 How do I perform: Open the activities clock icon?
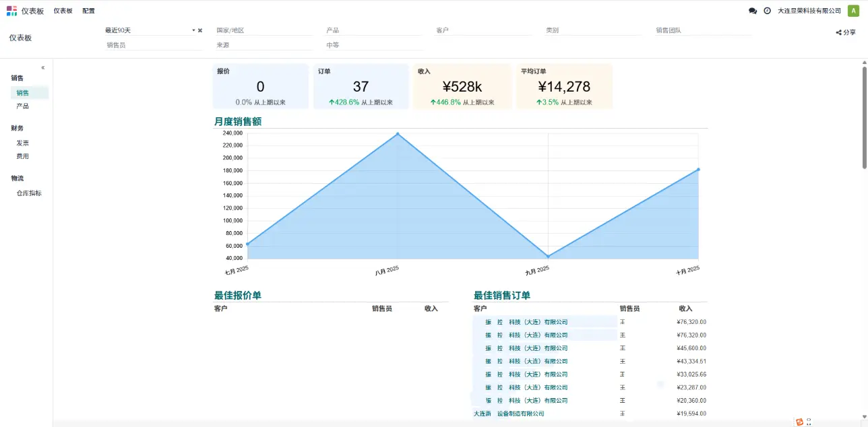click(767, 11)
